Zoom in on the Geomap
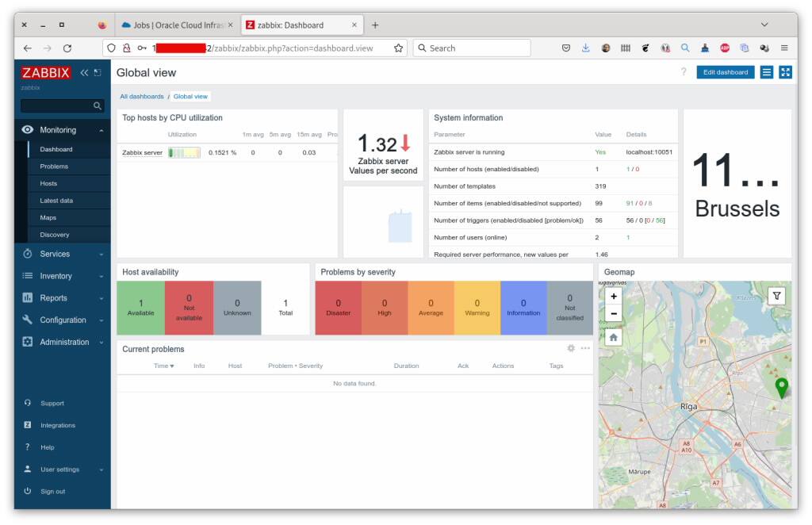This screenshot has width=812, height=525. 613,296
